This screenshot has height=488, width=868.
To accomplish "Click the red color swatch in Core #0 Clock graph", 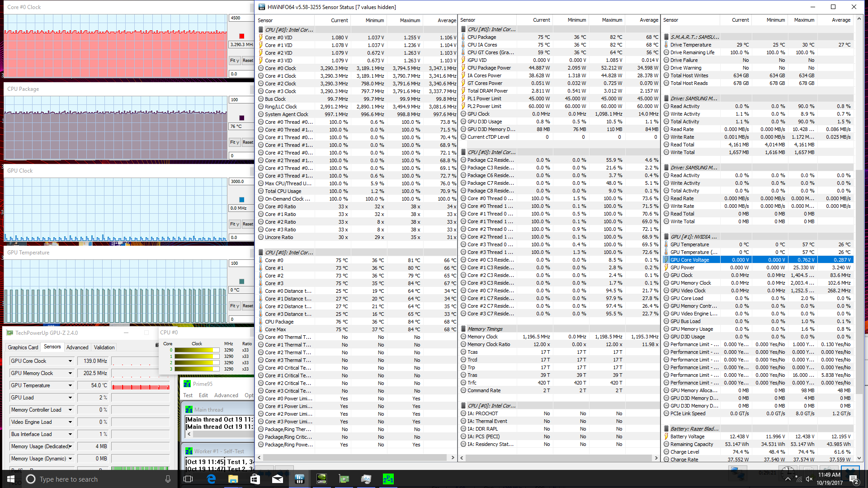I will [x=241, y=36].
